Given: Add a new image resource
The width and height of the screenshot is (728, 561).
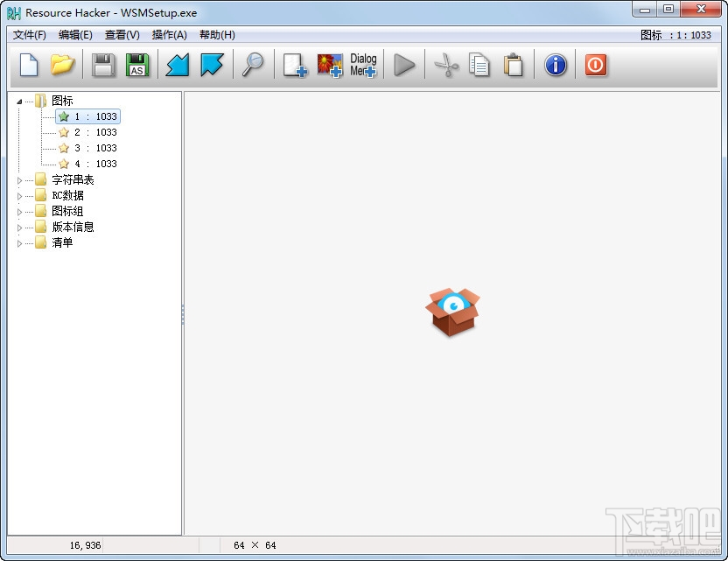Looking at the screenshot, I should point(329,65).
